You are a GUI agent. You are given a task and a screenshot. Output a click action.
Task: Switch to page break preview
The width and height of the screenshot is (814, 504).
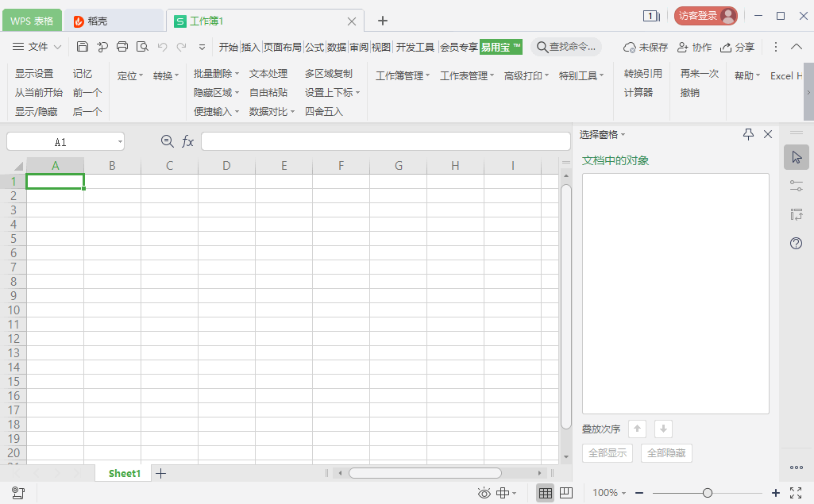point(566,493)
